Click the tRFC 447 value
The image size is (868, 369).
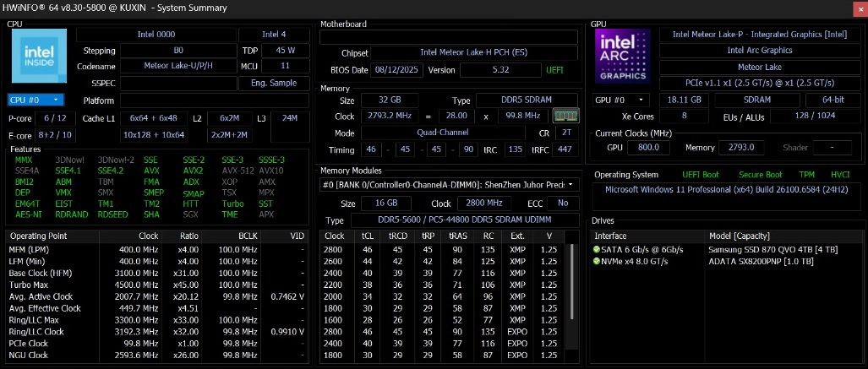[x=565, y=150]
